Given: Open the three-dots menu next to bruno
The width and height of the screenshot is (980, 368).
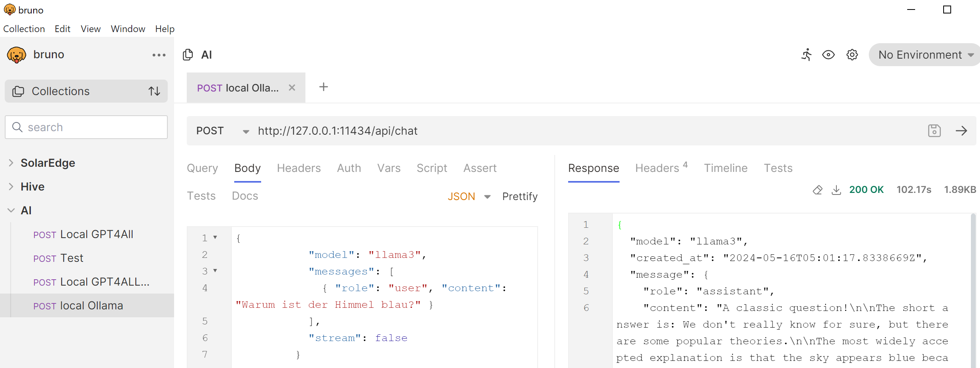Looking at the screenshot, I should 159,55.
